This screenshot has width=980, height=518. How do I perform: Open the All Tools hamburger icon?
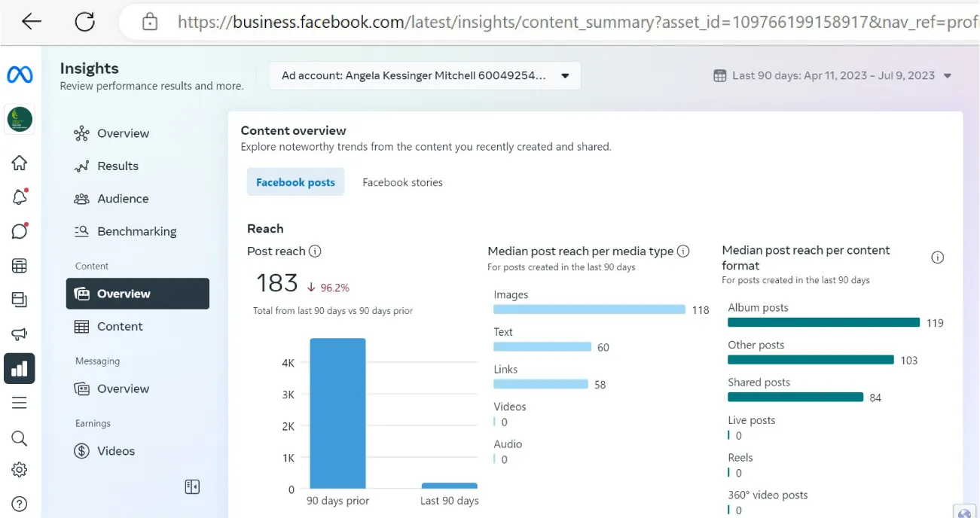point(19,403)
